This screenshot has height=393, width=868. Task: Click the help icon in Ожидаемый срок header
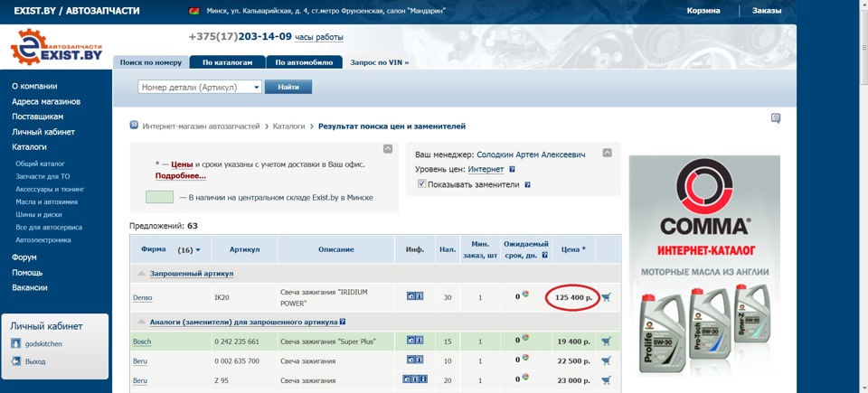[544, 255]
